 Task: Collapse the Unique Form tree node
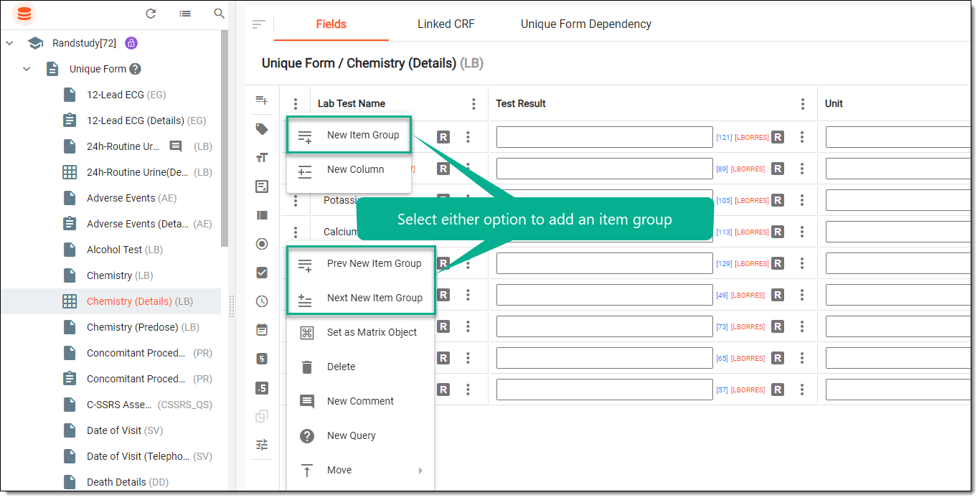(27, 69)
